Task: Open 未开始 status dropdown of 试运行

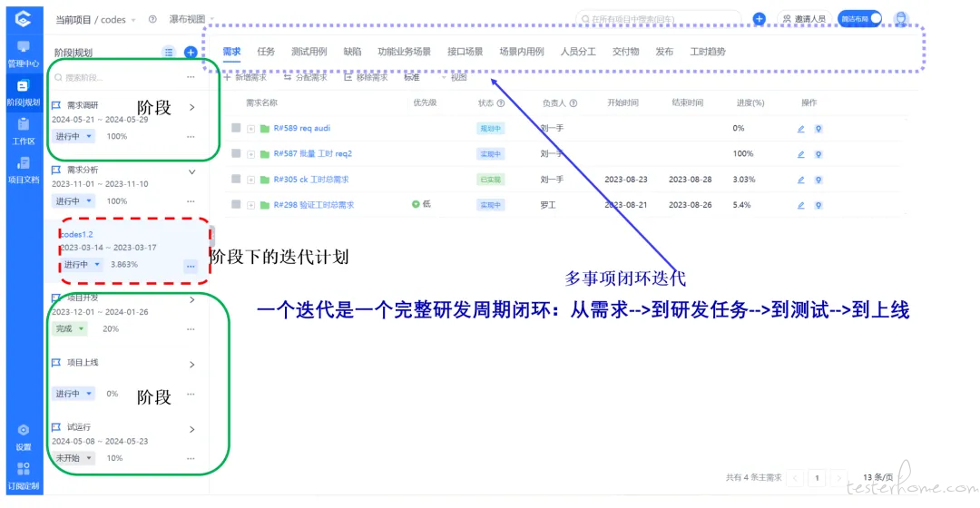Action: pos(73,458)
